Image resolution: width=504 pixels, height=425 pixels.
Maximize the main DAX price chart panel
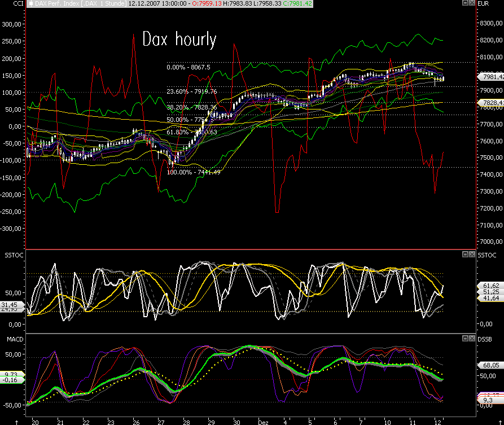[466, 3]
